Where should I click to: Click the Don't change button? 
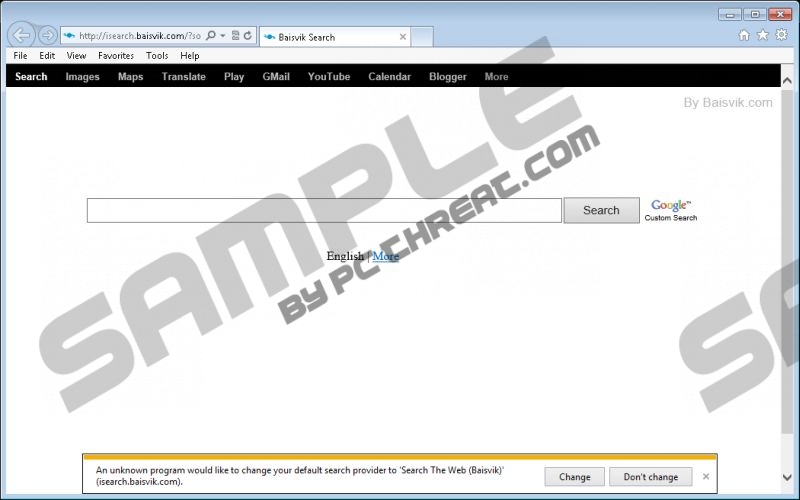(x=650, y=477)
